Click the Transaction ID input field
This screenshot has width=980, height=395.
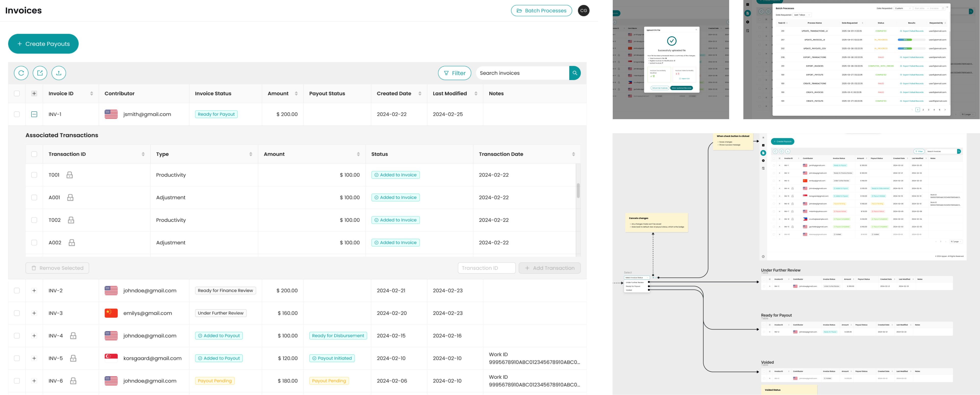pyautogui.click(x=487, y=268)
